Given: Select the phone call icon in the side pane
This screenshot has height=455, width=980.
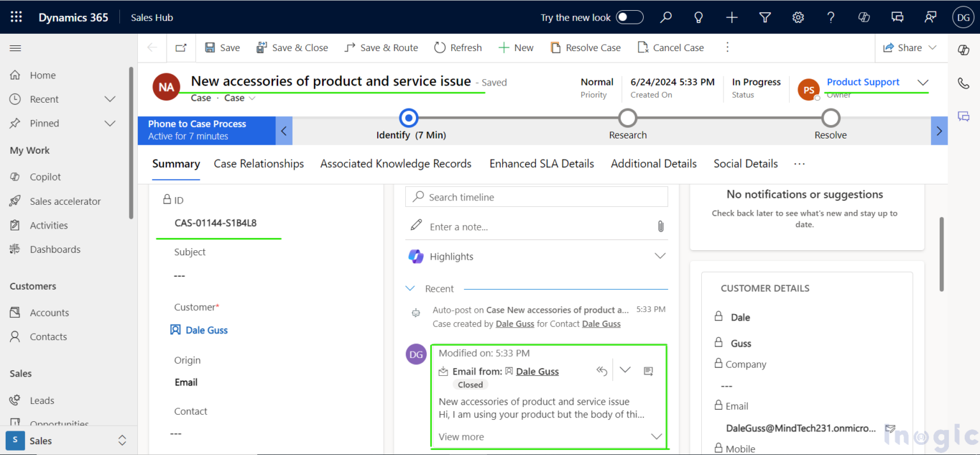Looking at the screenshot, I should 963,83.
